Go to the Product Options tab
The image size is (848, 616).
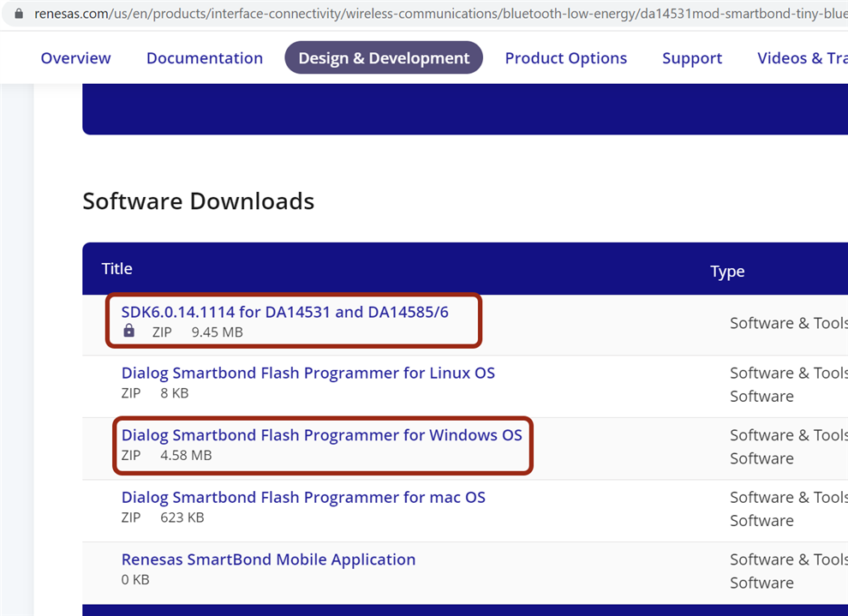pyautogui.click(x=565, y=58)
